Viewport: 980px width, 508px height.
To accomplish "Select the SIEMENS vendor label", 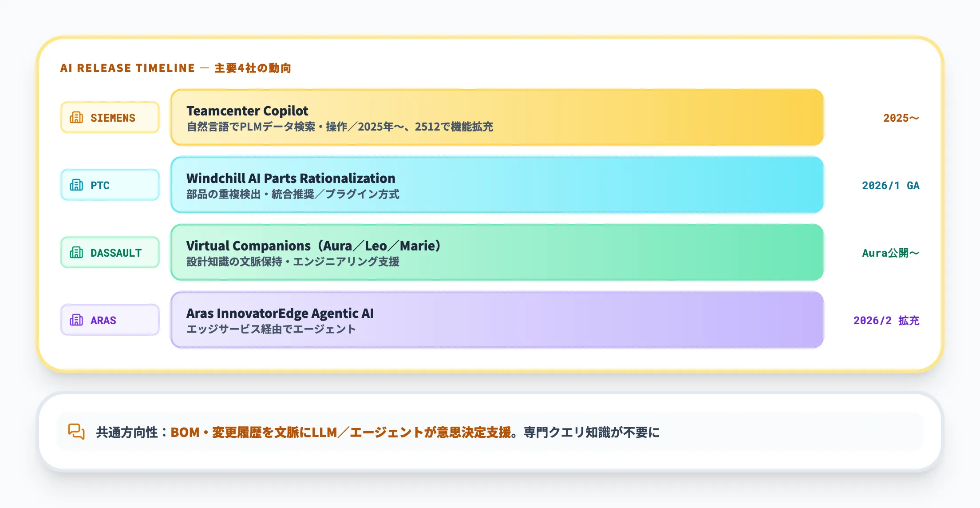I will pyautogui.click(x=113, y=118).
